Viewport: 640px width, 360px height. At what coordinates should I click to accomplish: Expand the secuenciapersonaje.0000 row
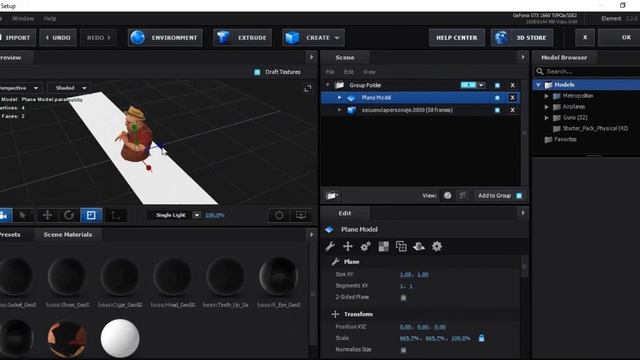pos(339,110)
